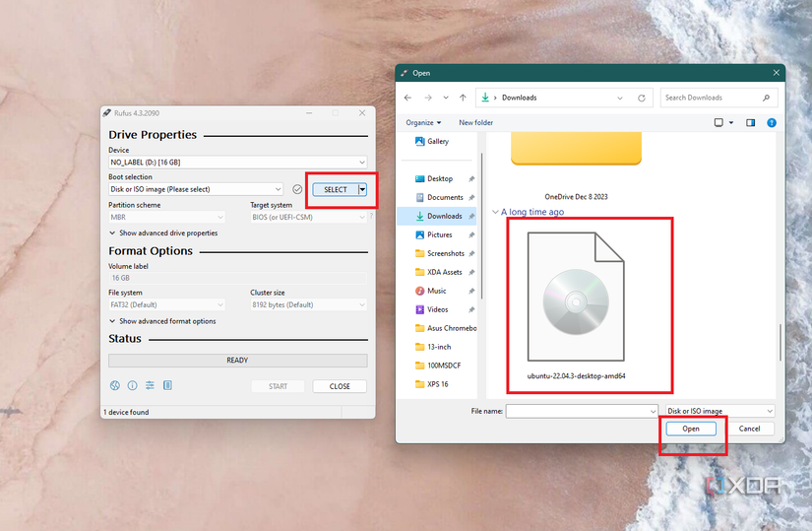This screenshot has width=812, height=531.
Task: Open the About info icon in Rufus
Action: click(133, 385)
